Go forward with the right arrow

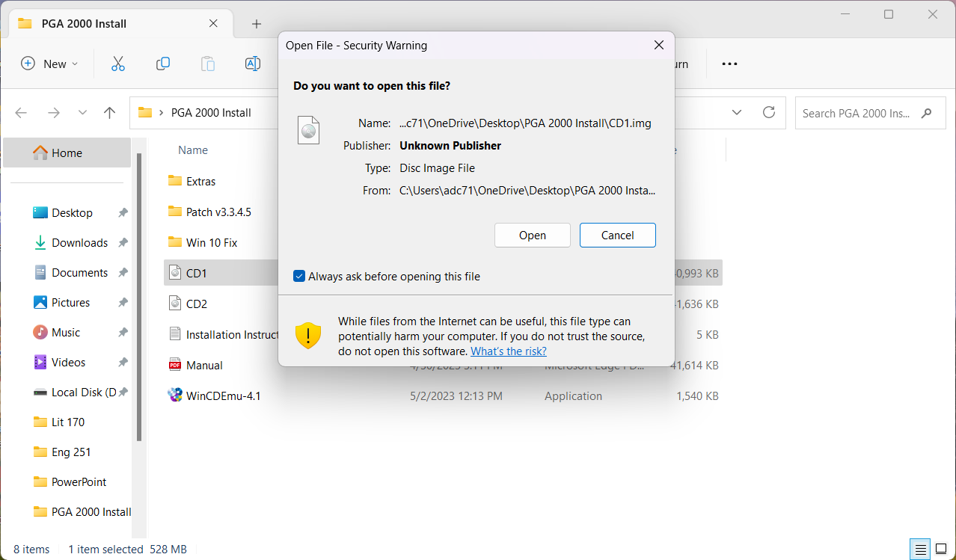(x=53, y=113)
